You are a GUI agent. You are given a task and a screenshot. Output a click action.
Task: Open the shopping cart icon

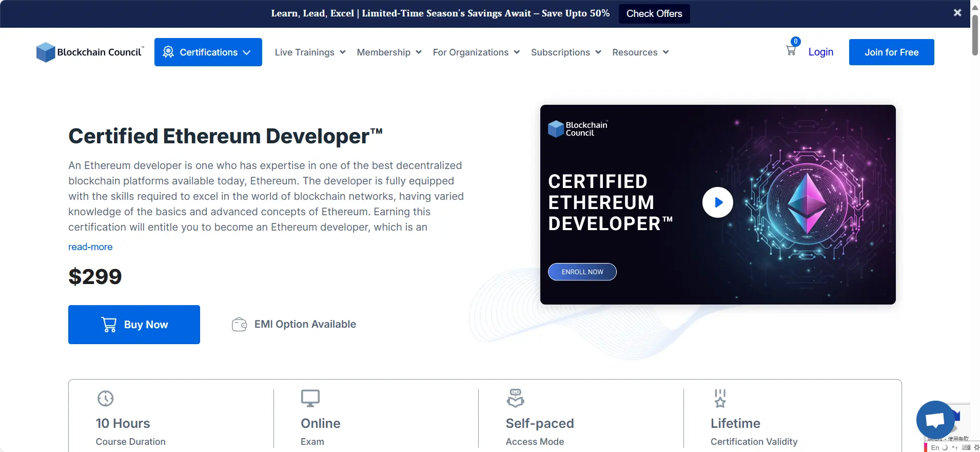click(791, 51)
